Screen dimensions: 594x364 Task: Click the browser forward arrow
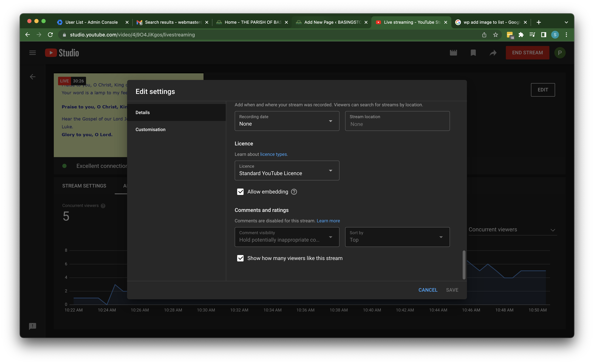[39, 35]
